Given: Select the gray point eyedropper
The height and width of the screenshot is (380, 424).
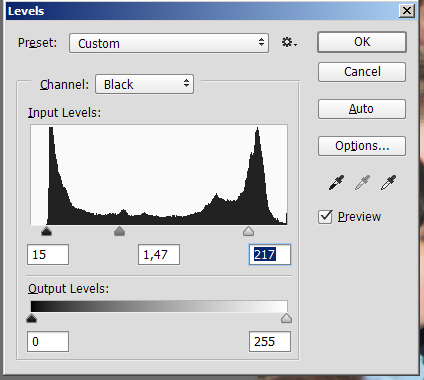Looking at the screenshot, I should tap(362, 183).
